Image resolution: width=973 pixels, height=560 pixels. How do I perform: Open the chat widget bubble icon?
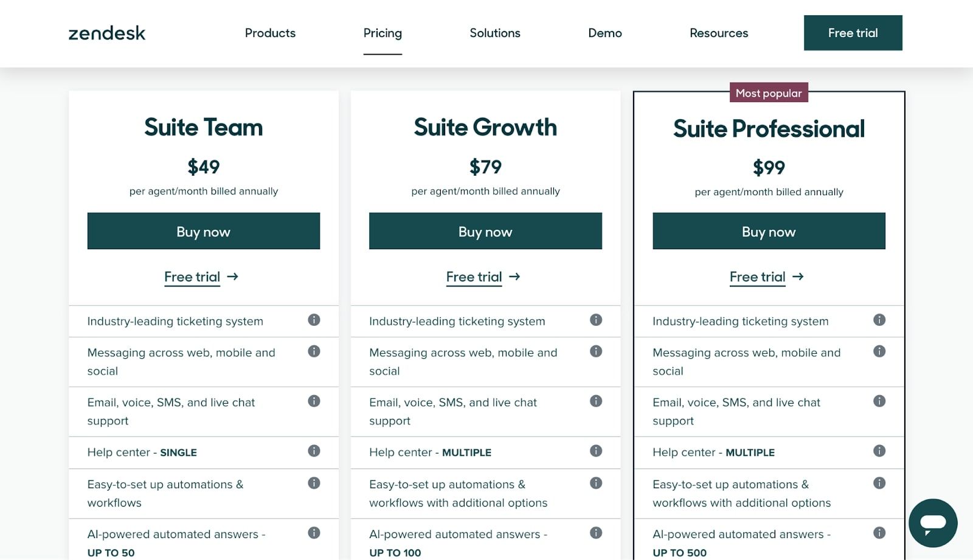[932, 522]
